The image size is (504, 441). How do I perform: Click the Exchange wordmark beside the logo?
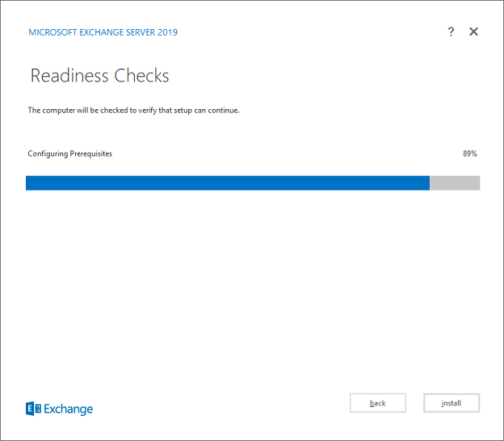69,409
